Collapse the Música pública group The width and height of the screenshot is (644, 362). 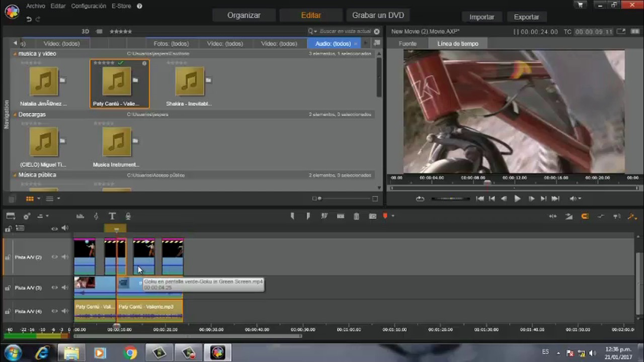pyautogui.click(x=15, y=175)
